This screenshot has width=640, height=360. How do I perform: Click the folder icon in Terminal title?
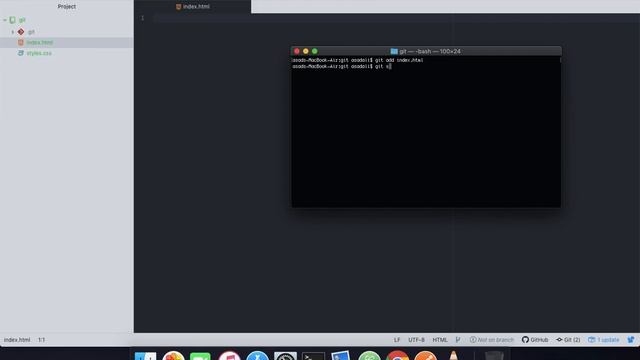[394, 51]
